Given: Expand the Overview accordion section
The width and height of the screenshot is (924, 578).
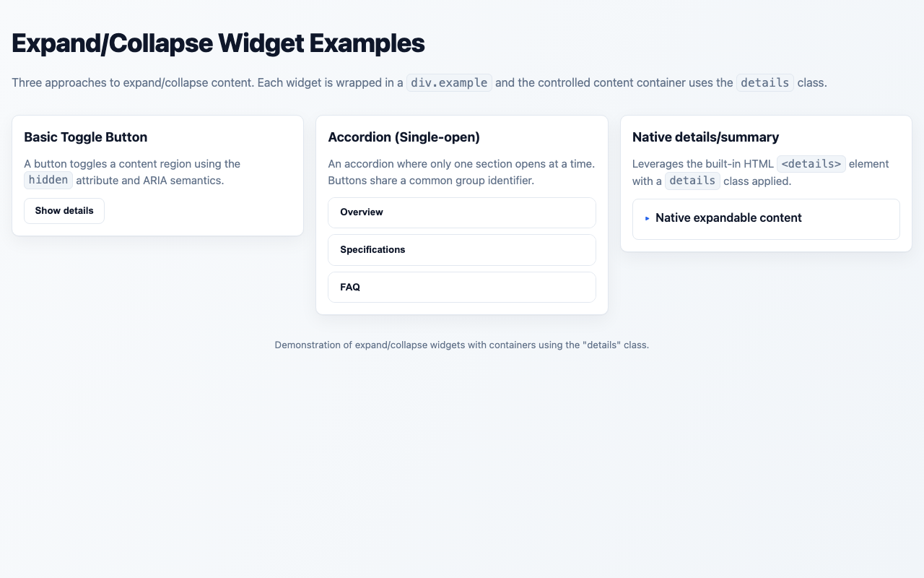Looking at the screenshot, I should tap(462, 212).
